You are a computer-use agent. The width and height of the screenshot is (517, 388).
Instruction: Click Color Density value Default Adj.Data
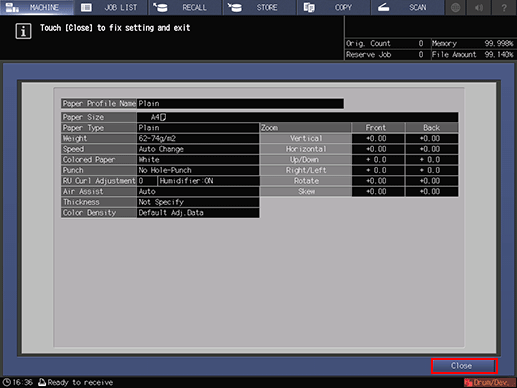click(198, 213)
